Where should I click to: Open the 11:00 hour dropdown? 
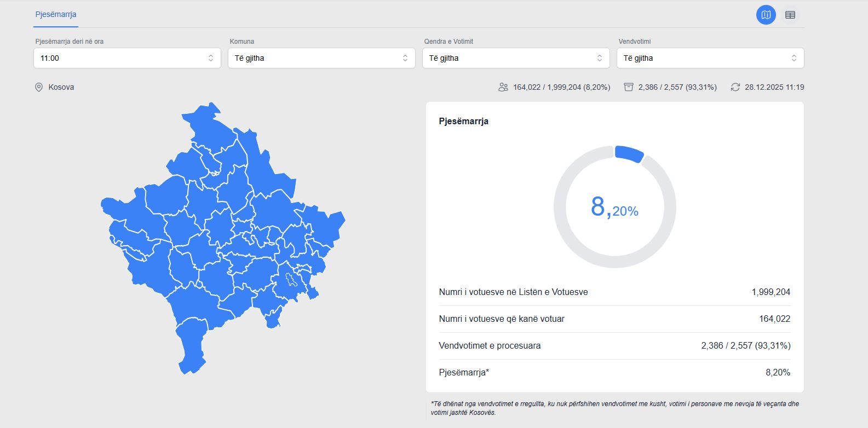(127, 58)
